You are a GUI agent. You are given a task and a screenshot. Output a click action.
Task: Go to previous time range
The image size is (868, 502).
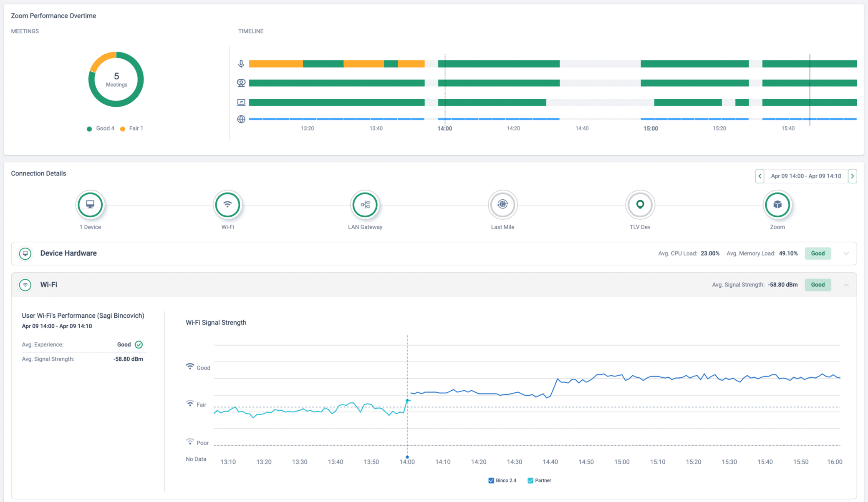click(760, 176)
